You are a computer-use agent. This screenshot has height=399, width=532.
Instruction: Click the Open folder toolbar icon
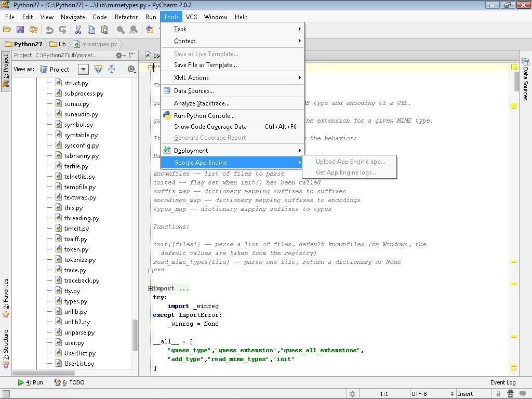(7, 30)
